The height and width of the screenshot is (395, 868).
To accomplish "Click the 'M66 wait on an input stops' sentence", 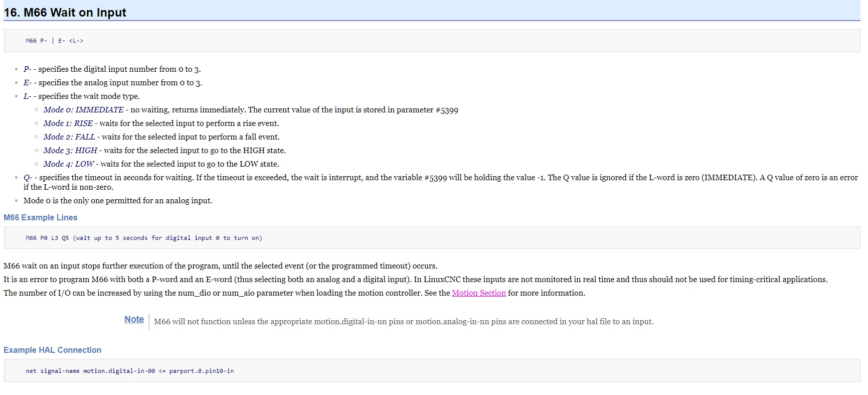I will 221,266.
